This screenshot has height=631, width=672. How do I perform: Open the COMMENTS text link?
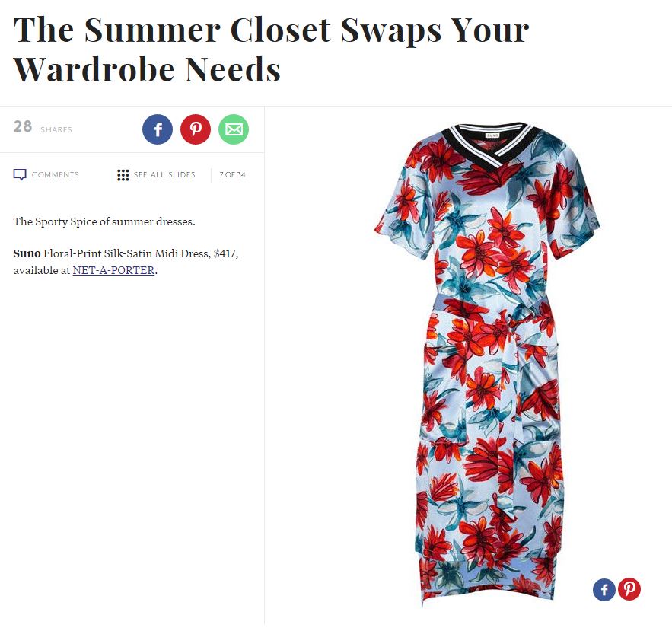(56, 175)
